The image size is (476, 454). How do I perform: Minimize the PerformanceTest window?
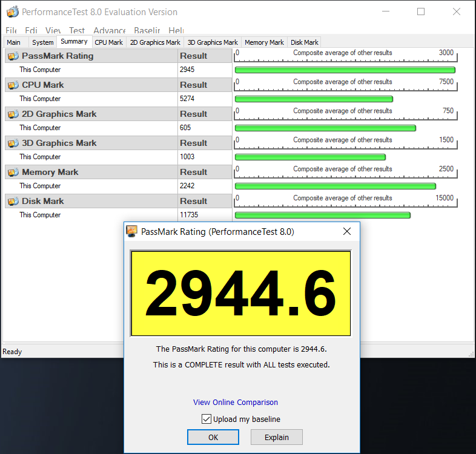tap(386, 12)
